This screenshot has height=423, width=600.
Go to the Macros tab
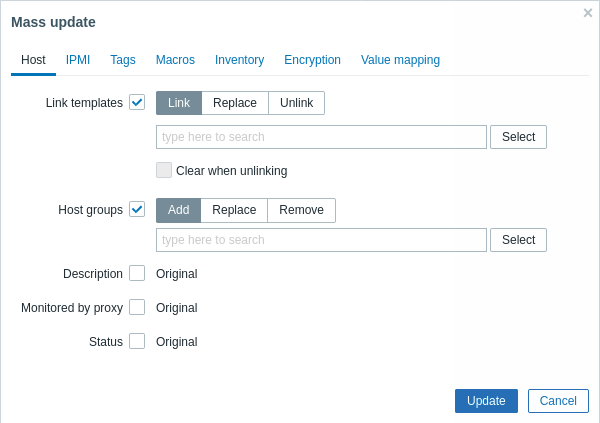pos(175,60)
